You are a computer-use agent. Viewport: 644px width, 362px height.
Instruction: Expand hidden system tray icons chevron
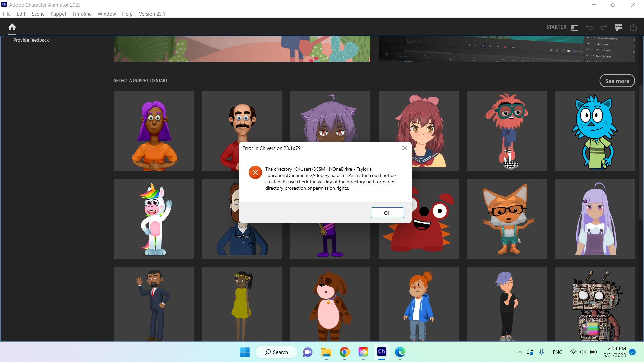point(520,352)
